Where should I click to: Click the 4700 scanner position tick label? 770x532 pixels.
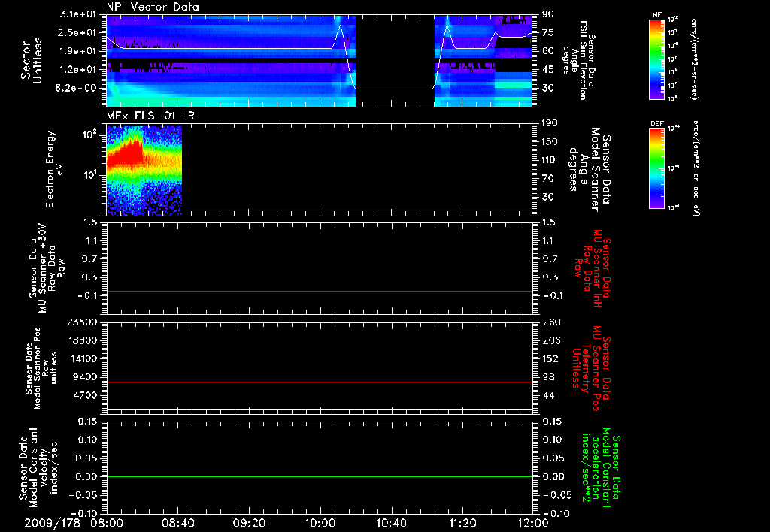85,395
